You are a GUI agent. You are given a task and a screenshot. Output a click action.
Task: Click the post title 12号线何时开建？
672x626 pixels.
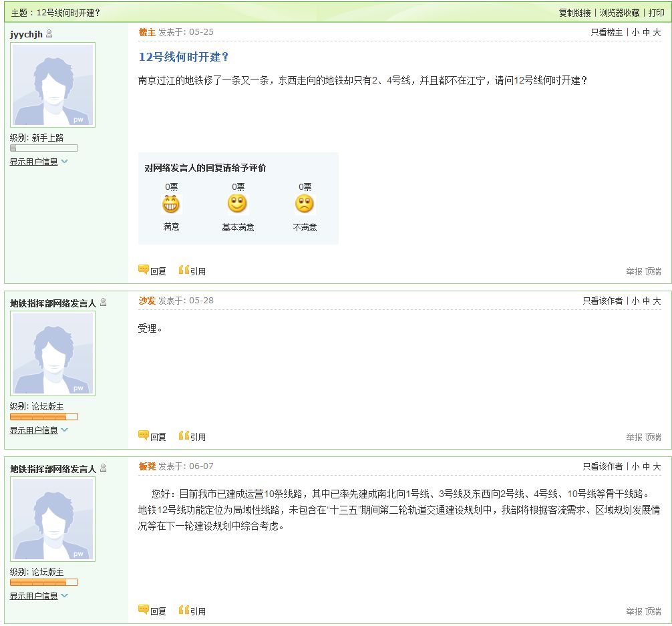[x=184, y=57]
